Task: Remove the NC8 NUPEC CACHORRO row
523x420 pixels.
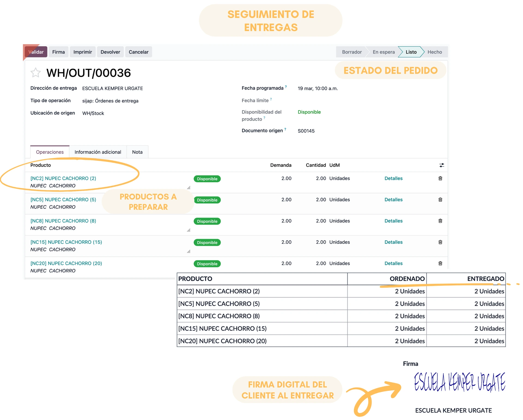Action: (440, 221)
